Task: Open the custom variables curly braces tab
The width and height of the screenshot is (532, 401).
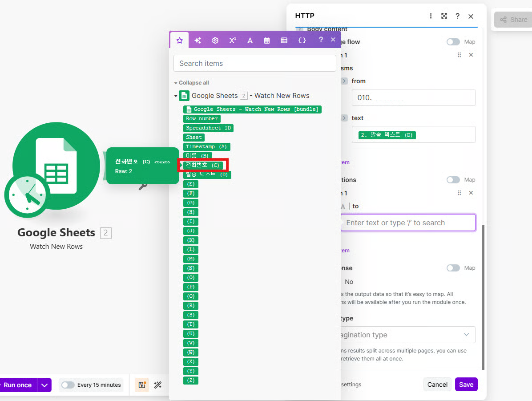Action: [x=302, y=41]
